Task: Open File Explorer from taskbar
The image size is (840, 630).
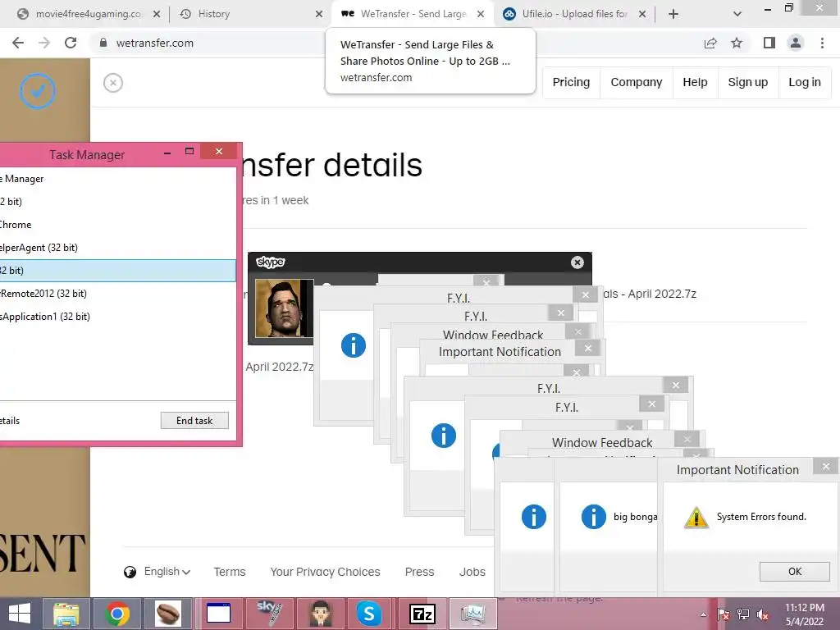Action: (x=66, y=614)
